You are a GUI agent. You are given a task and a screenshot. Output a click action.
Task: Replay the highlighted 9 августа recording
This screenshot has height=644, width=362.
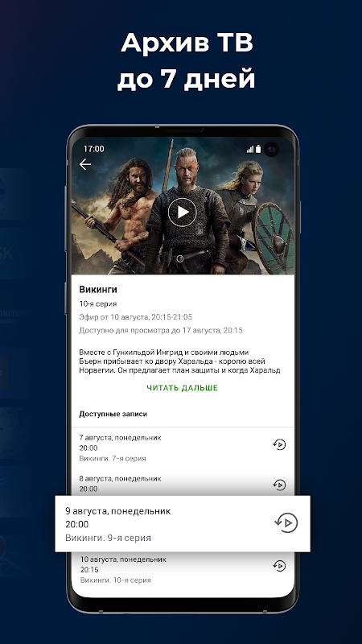coord(286,522)
